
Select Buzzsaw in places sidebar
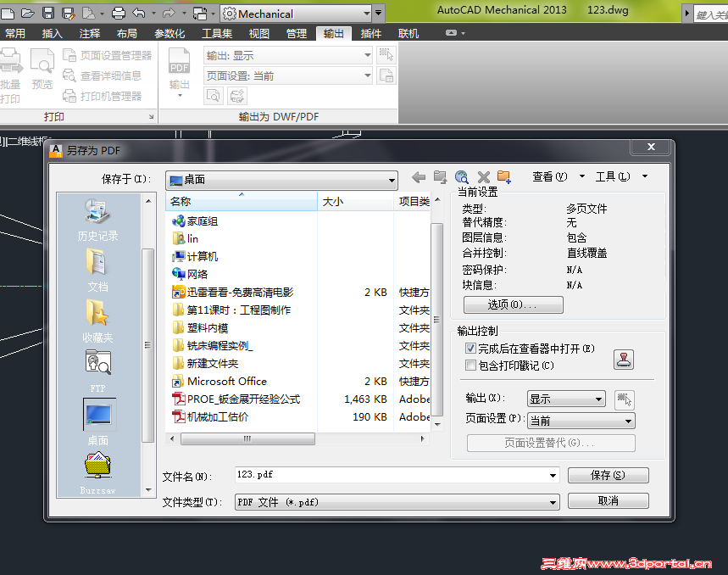pyautogui.click(x=98, y=474)
